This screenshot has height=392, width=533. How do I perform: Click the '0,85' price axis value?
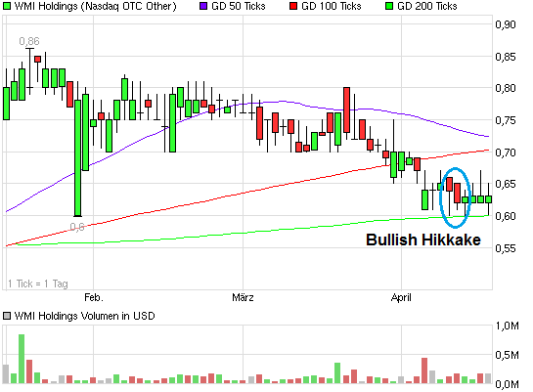click(506, 57)
